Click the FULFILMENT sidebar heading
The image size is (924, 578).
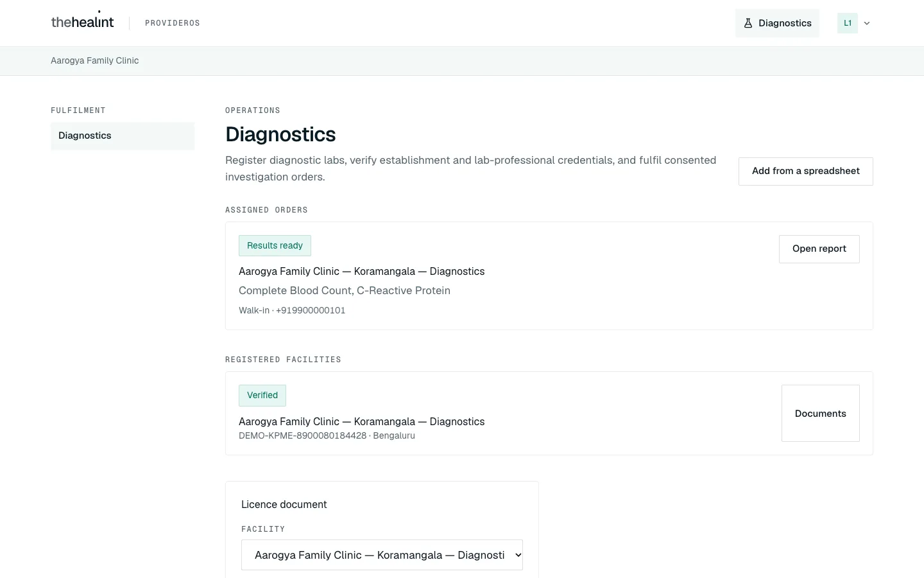pyautogui.click(x=78, y=110)
